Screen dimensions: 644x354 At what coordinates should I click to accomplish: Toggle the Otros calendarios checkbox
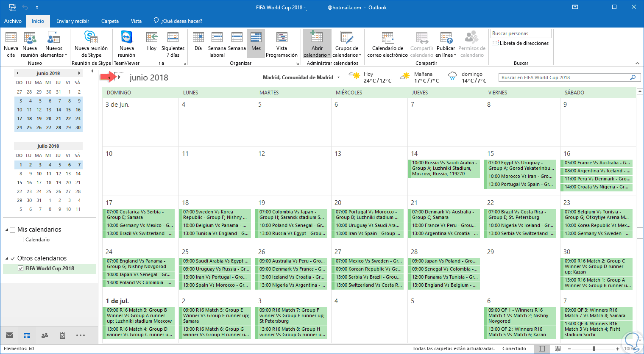click(12, 258)
